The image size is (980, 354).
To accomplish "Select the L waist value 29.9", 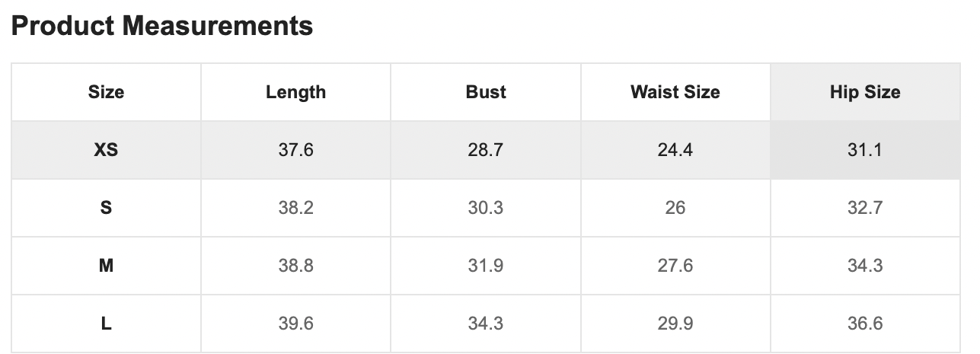I will coord(675,324).
